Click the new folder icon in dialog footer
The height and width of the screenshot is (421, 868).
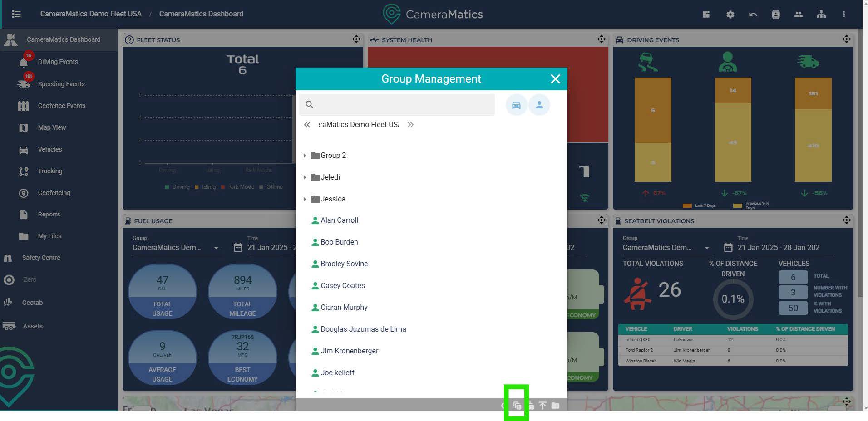click(x=555, y=405)
